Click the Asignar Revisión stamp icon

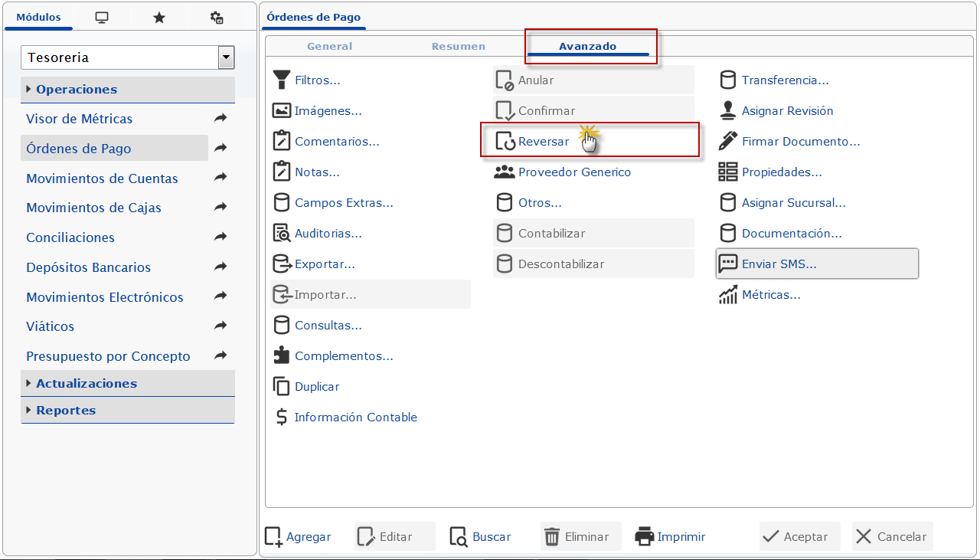[728, 110]
